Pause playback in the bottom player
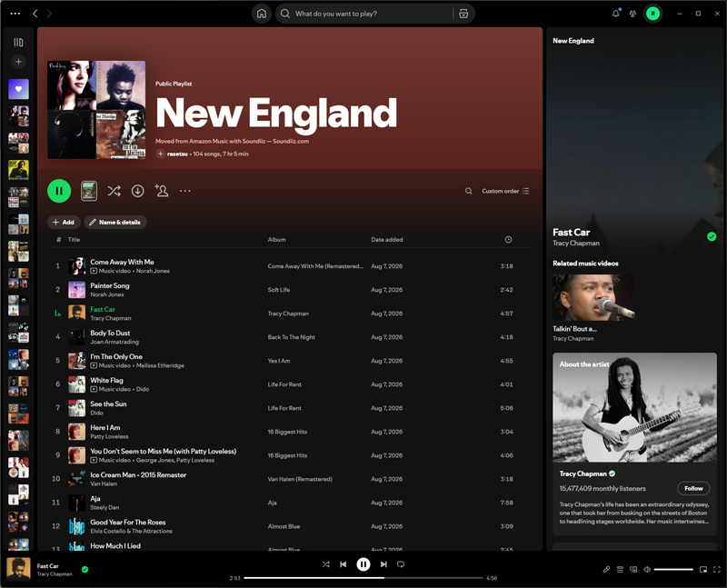 [363, 564]
